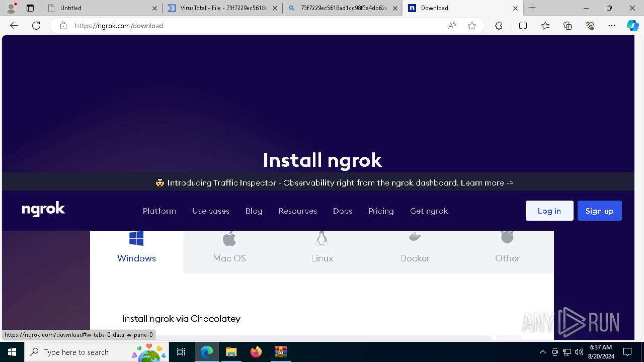Screen dimensions: 644x362
Task: Close the VirusTotal tab
Action: [275, 8]
